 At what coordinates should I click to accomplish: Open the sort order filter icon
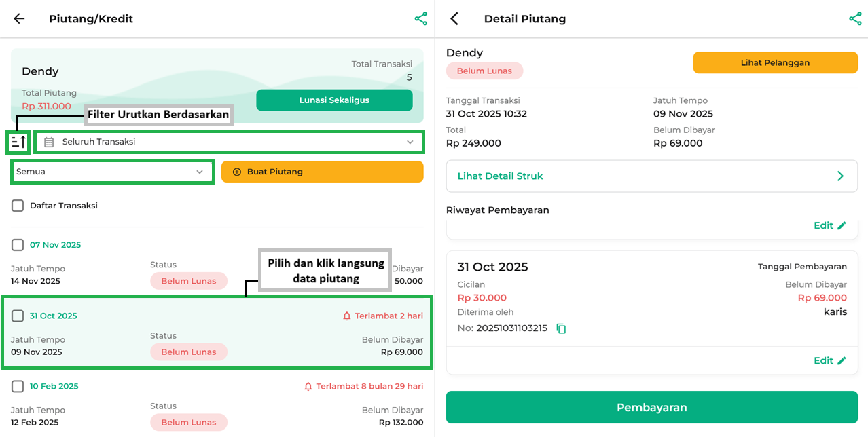tap(18, 142)
